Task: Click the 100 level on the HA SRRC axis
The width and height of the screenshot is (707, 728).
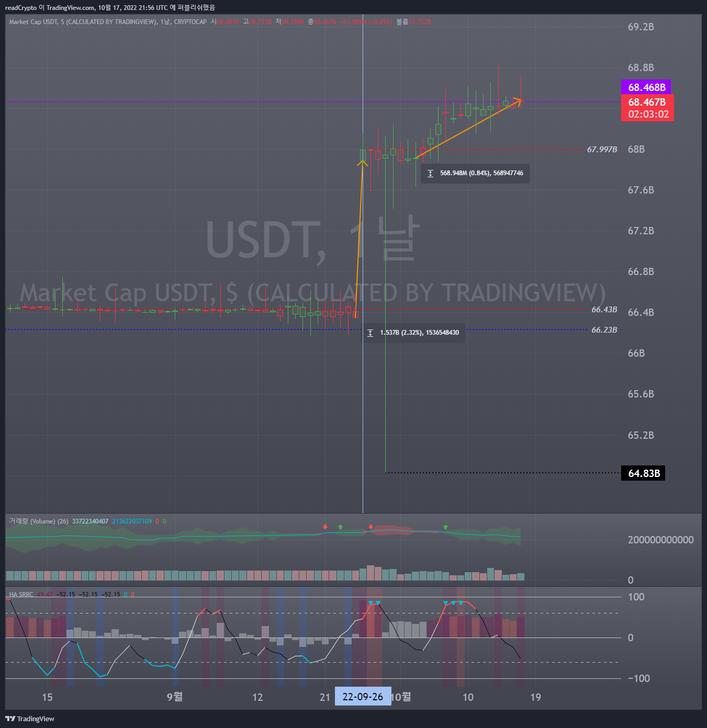Action: (x=636, y=597)
